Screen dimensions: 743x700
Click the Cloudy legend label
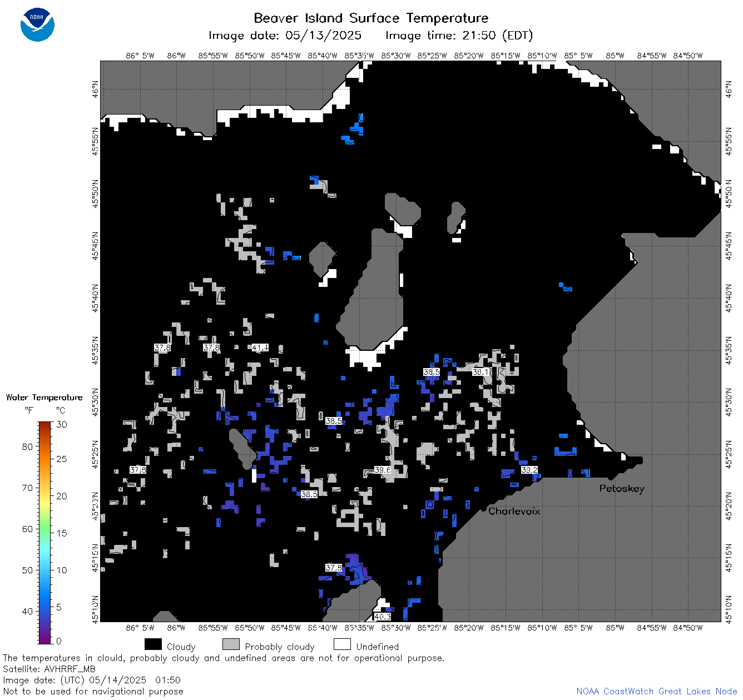[181, 647]
